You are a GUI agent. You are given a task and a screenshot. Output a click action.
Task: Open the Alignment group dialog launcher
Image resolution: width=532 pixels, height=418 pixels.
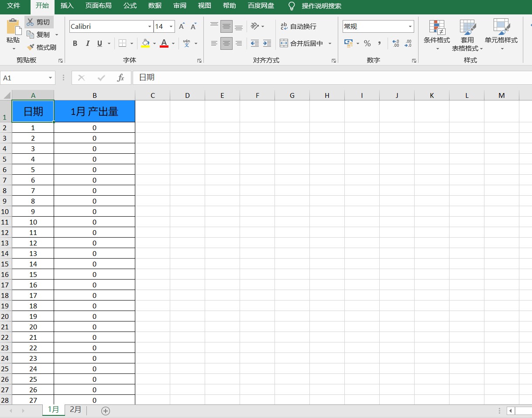tap(334, 61)
